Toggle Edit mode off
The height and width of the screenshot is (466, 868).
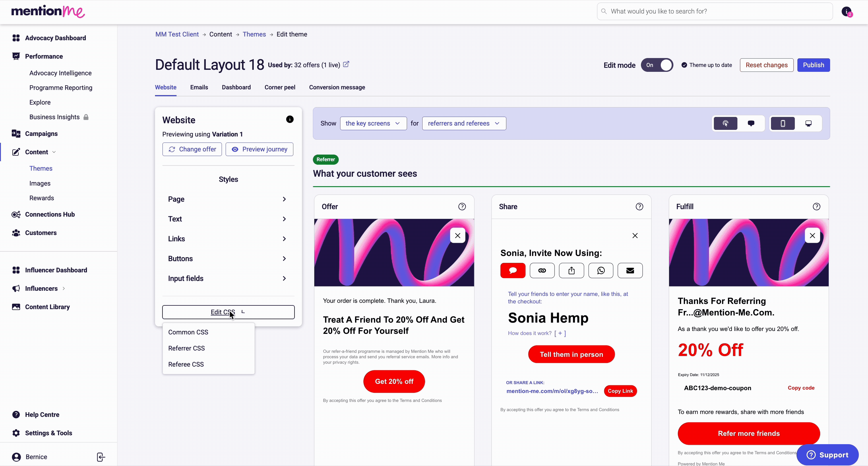click(x=657, y=65)
